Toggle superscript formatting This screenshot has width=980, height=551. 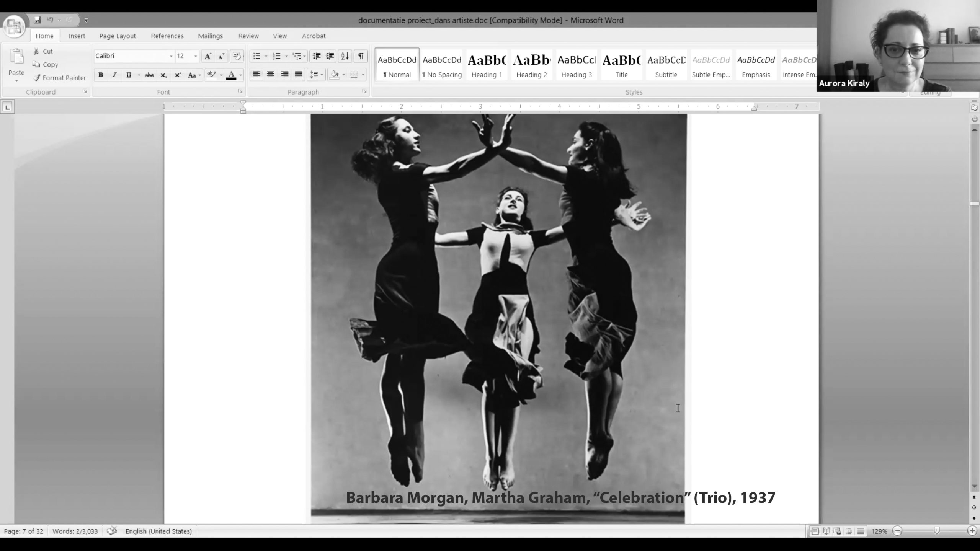pos(178,75)
